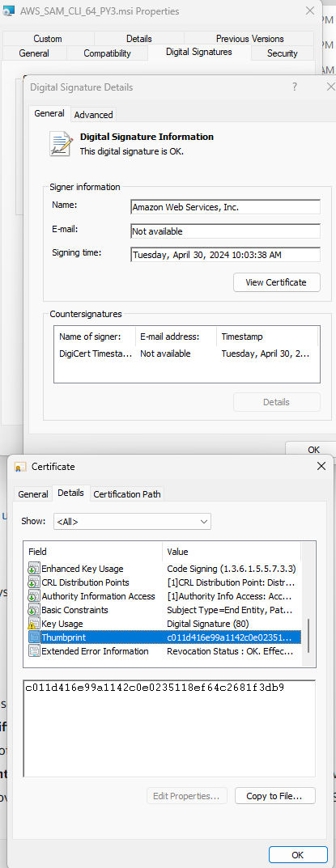336x868 pixels.
Task: Close the Certificate dialog with X
Action: [x=321, y=466]
